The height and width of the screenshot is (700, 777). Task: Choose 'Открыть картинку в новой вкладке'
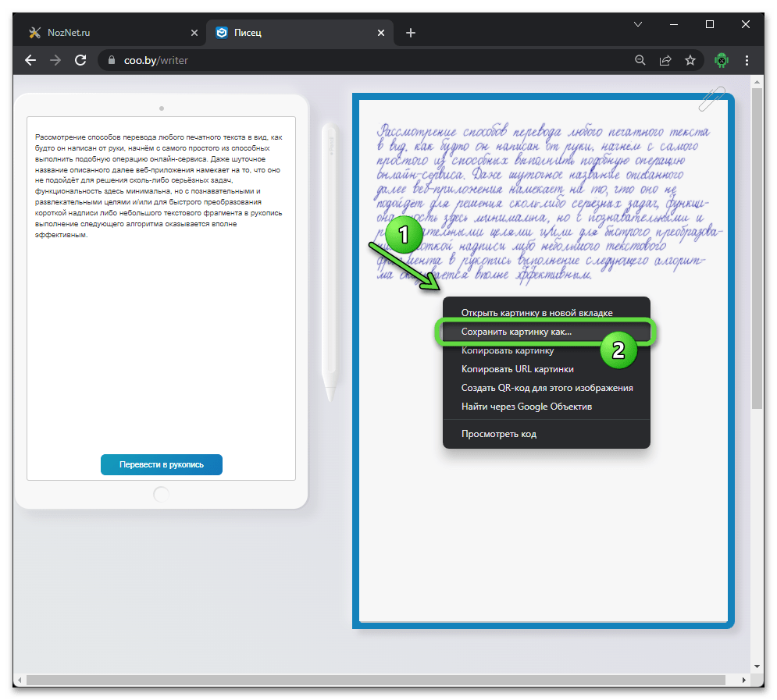pos(536,313)
